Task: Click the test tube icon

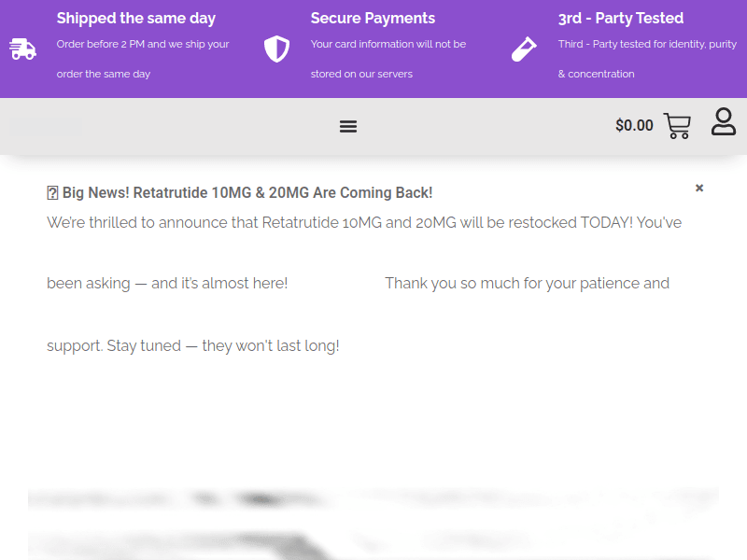Action: tap(524, 49)
